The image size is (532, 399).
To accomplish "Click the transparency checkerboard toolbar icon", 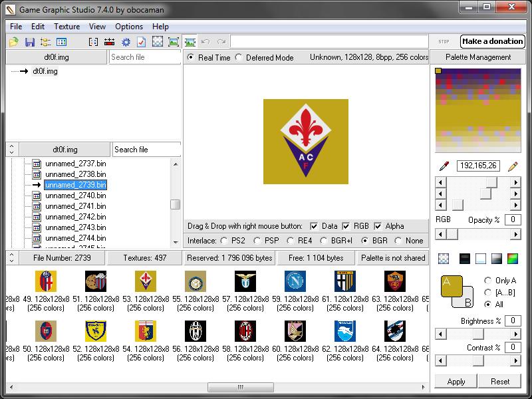I will [x=158, y=41].
